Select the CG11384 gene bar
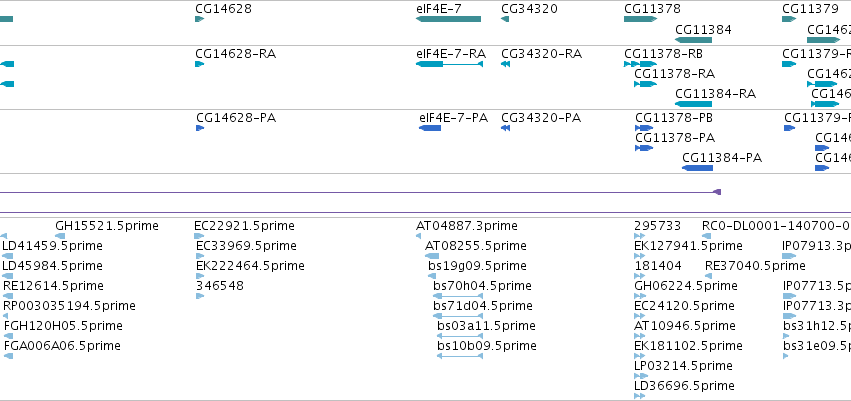This screenshot has width=851, height=401. coord(693,40)
